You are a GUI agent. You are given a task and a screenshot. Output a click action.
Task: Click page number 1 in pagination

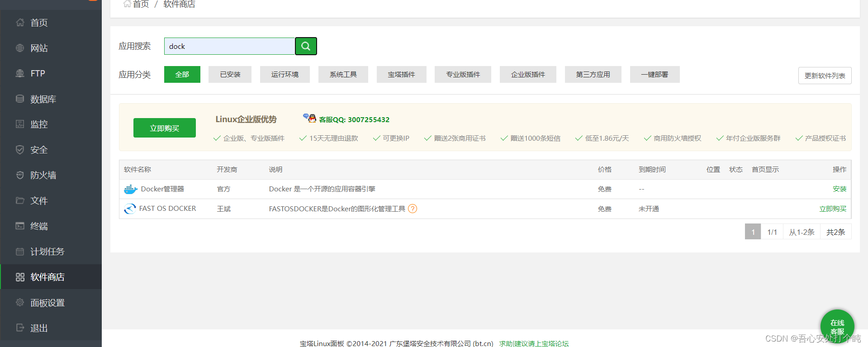(x=753, y=232)
